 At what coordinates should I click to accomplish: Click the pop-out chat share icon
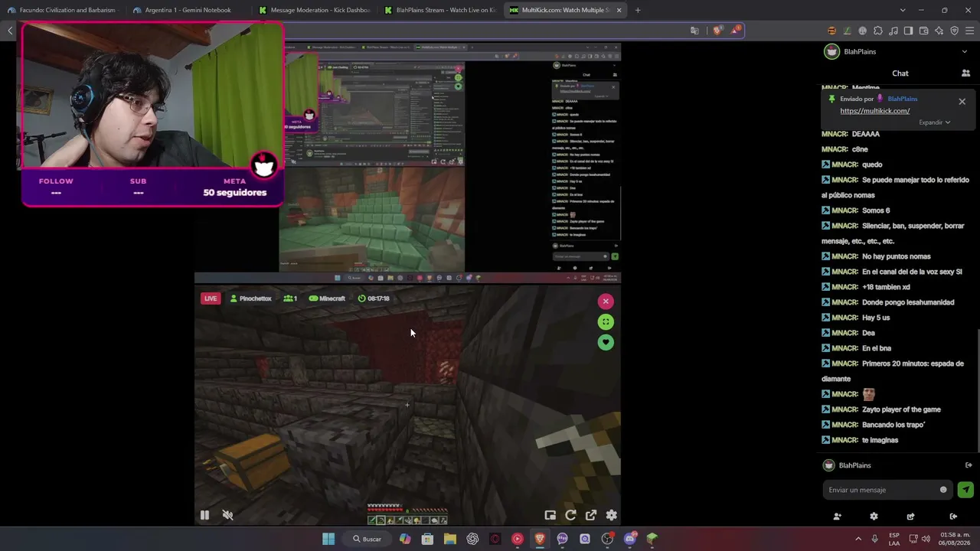pyautogui.click(x=910, y=517)
